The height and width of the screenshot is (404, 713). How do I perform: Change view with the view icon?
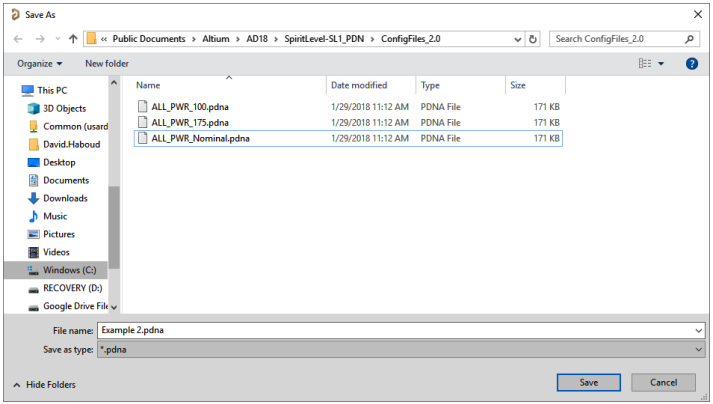coord(645,64)
